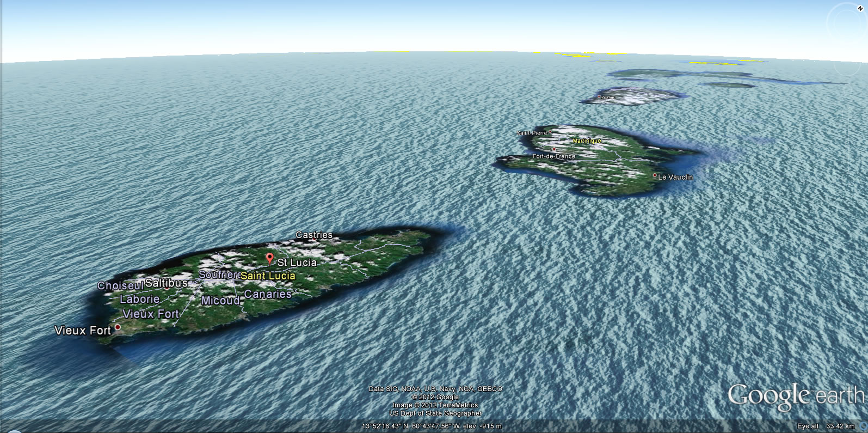Click the Laborie district label
The image size is (868, 433).
[x=139, y=298]
